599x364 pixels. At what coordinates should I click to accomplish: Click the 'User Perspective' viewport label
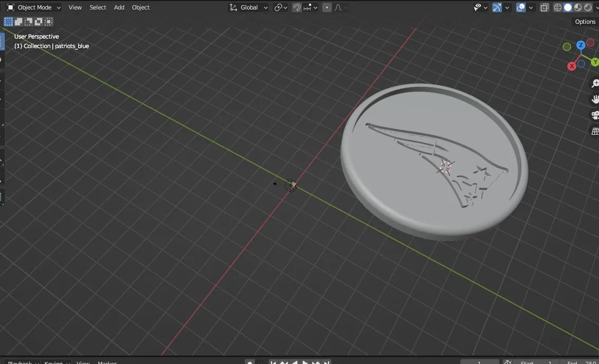[36, 36]
